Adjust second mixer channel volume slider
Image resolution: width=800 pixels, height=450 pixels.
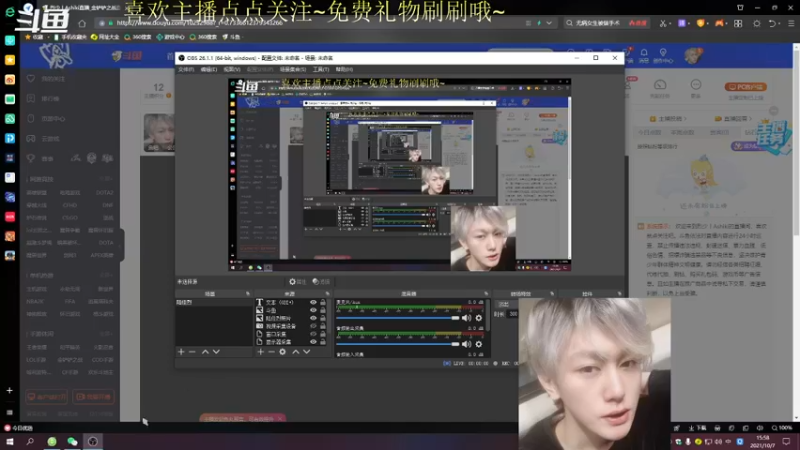(397, 344)
